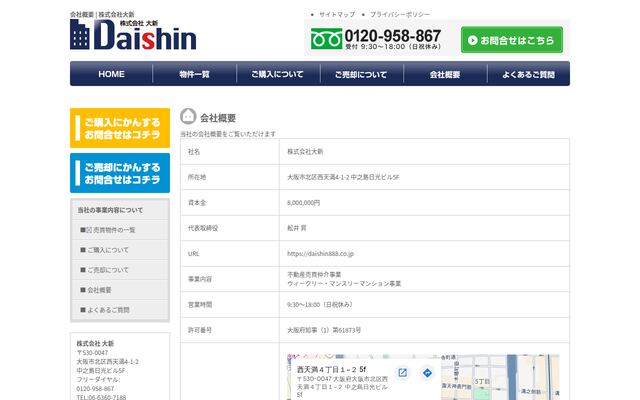Click the Daishin company logo
Viewport: 640px width, 400px height.
(133, 34)
